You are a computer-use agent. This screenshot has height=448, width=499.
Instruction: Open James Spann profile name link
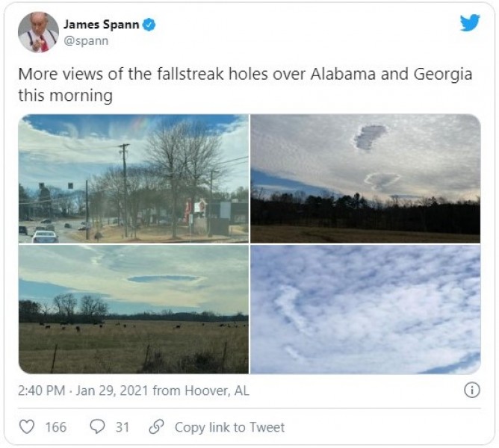click(106, 25)
